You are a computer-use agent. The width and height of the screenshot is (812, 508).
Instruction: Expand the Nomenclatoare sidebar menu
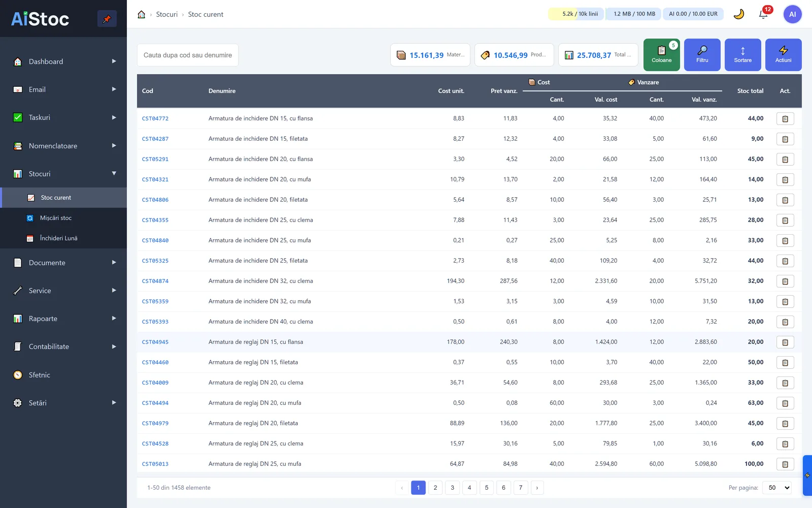tap(63, 146)
